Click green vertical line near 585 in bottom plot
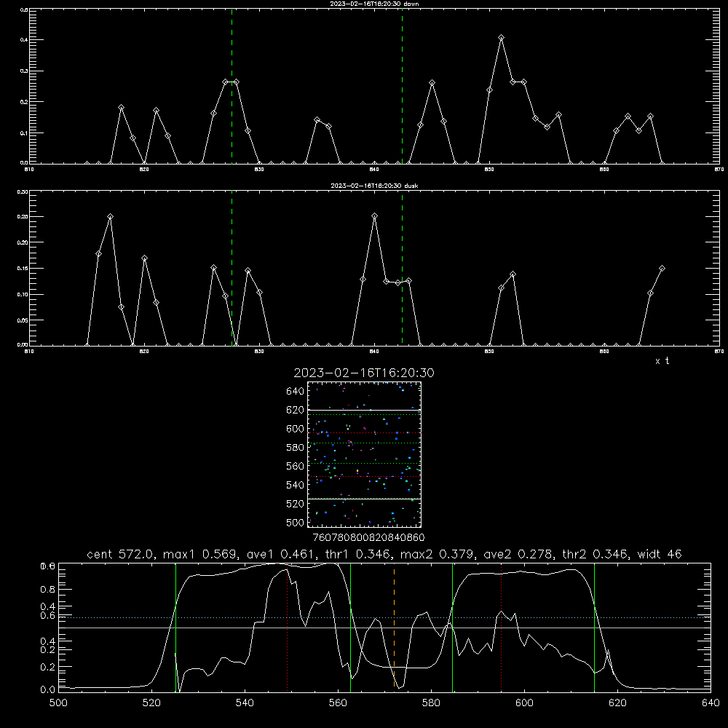 pyautogui.click(x=452, y=628)
